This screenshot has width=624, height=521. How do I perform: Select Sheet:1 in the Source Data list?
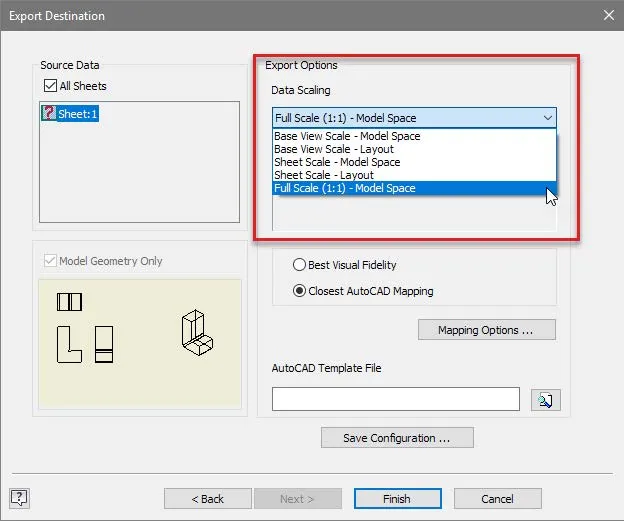70,114
